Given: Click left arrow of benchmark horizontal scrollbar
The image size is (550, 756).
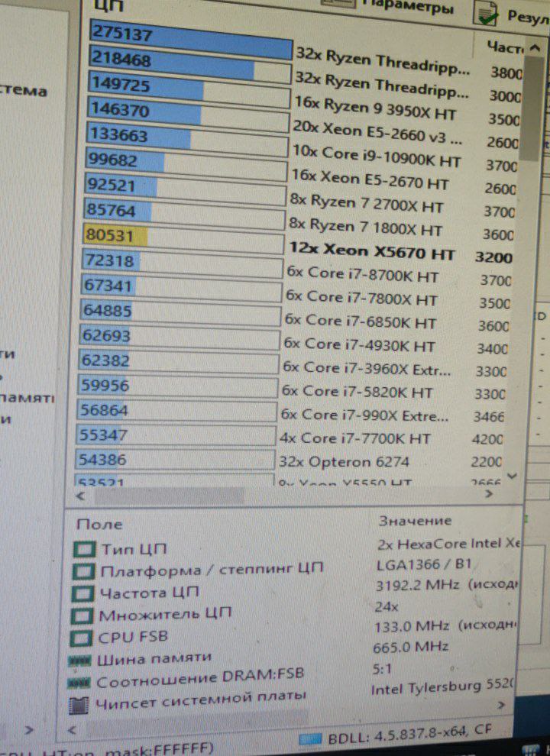Looking at the screenshot, I should 80,496.
